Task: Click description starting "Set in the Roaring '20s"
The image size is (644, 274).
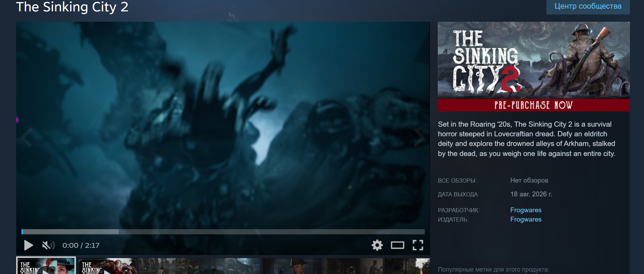Action: point(526,139)
